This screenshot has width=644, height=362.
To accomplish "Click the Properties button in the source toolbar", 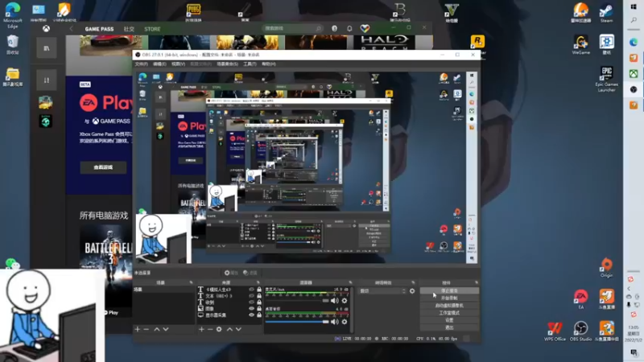I will [231, 273].
